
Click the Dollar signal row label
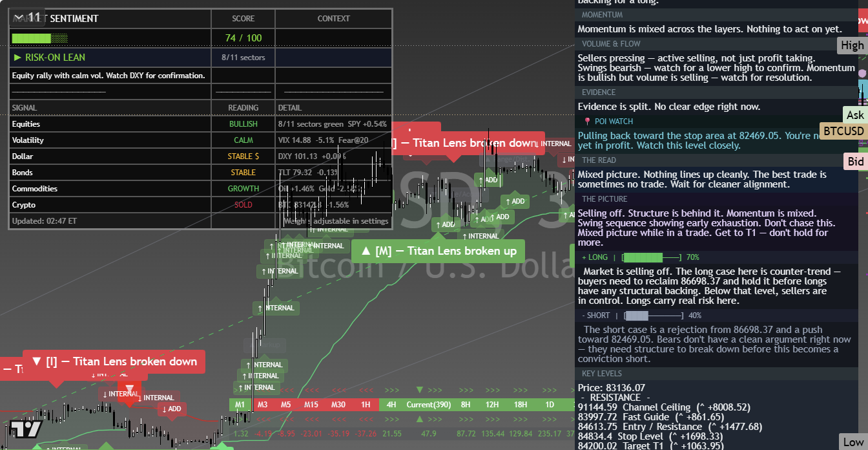click(x=22, y=156)
